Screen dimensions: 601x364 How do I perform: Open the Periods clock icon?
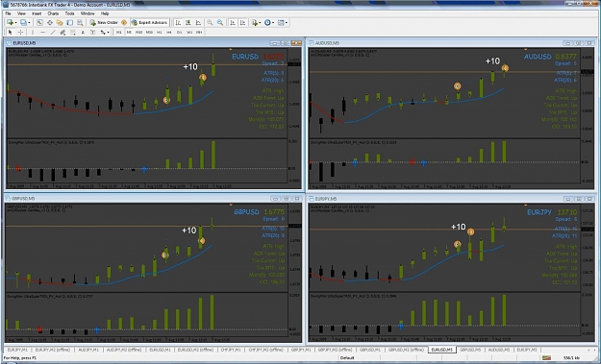coord(267,23)
